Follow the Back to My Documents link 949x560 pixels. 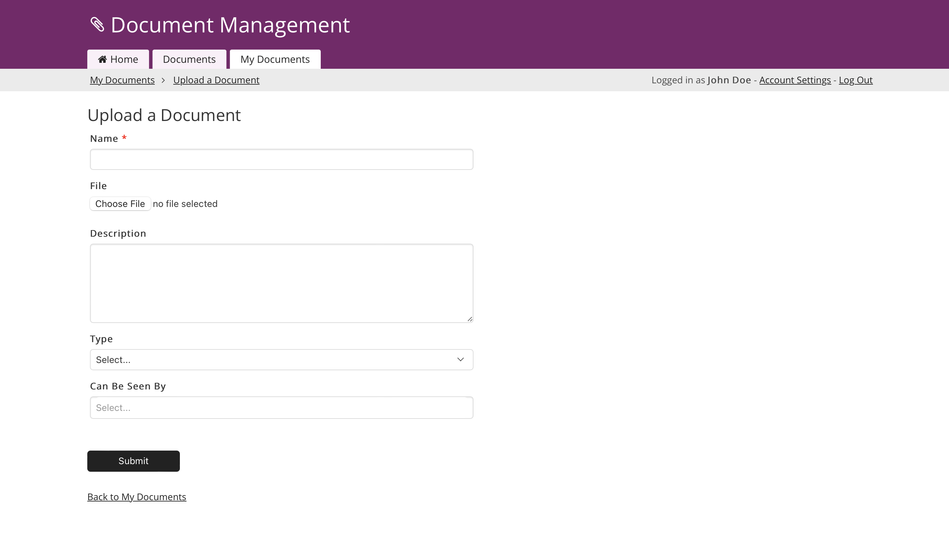tap(137, 497)
